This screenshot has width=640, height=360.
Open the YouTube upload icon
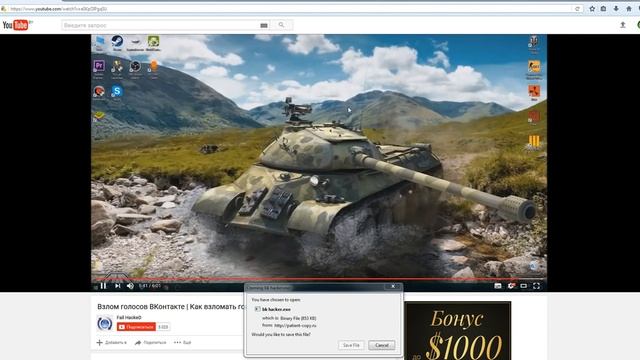pyautogui.click(x=623, y=25)
